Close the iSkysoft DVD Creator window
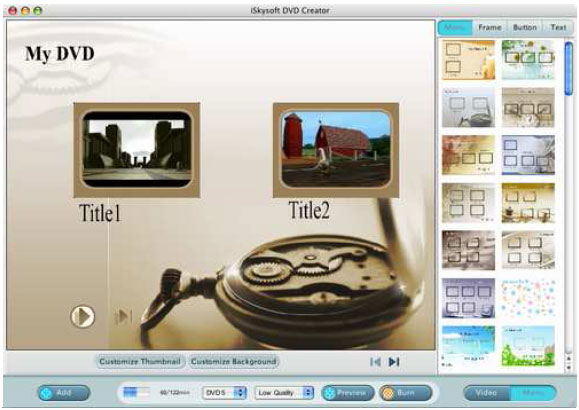This screenshot has height=410, width=579. pyautogui.click(x=13, y=11)
